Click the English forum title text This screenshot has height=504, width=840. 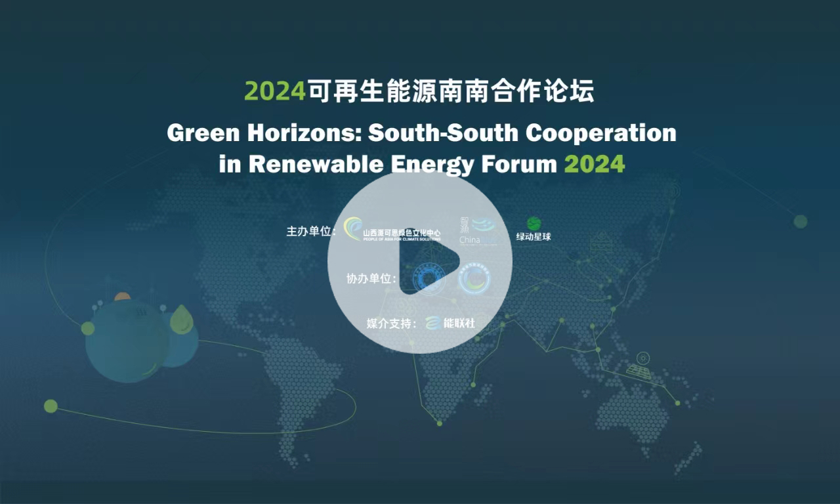point(423,148)
